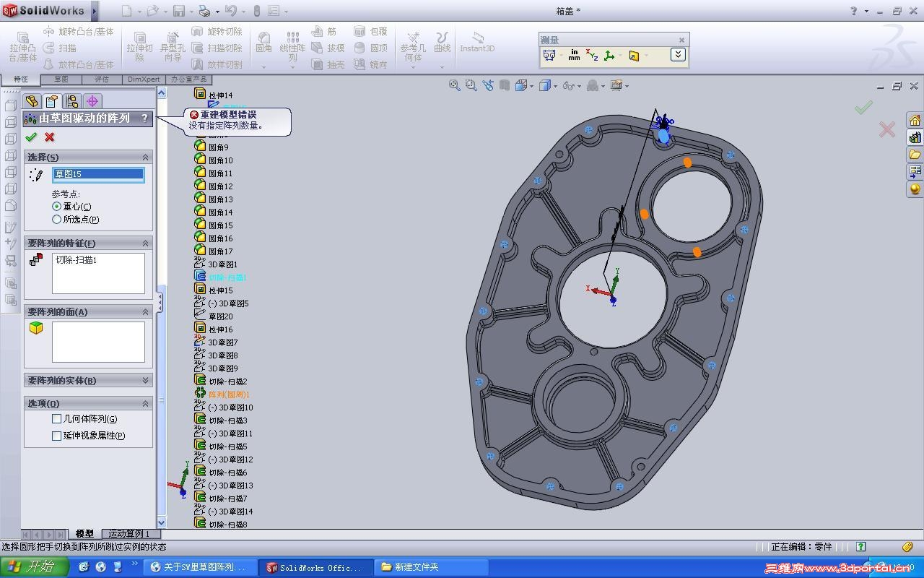Collapse the 选择(S) section
Viewport: 924px width, 578px height.
(x=145, y=158)
